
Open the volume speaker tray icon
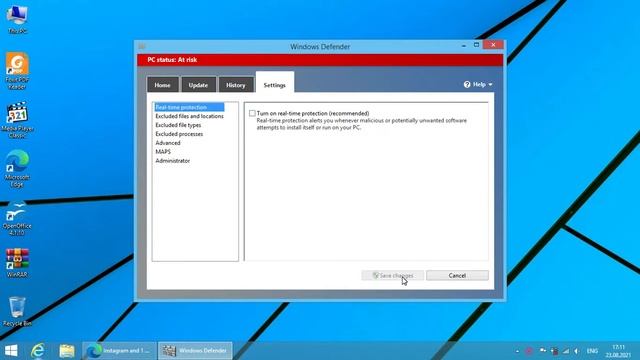point(577,351)
